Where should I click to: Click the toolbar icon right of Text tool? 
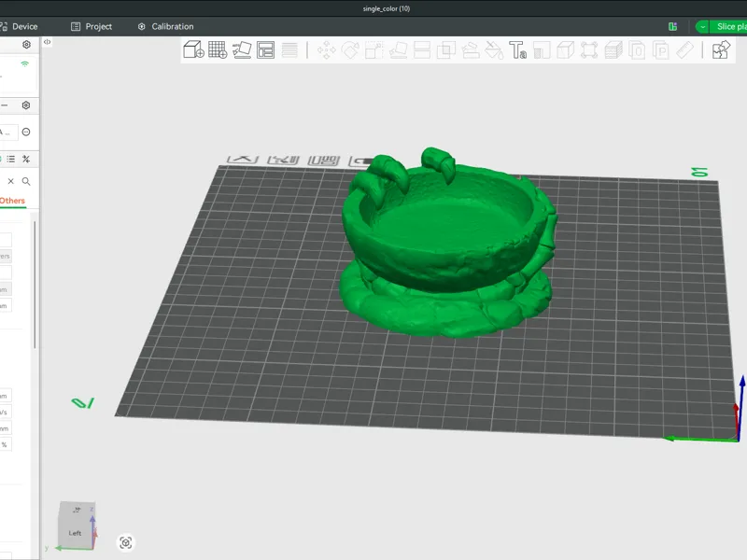[x=542, y=49]
